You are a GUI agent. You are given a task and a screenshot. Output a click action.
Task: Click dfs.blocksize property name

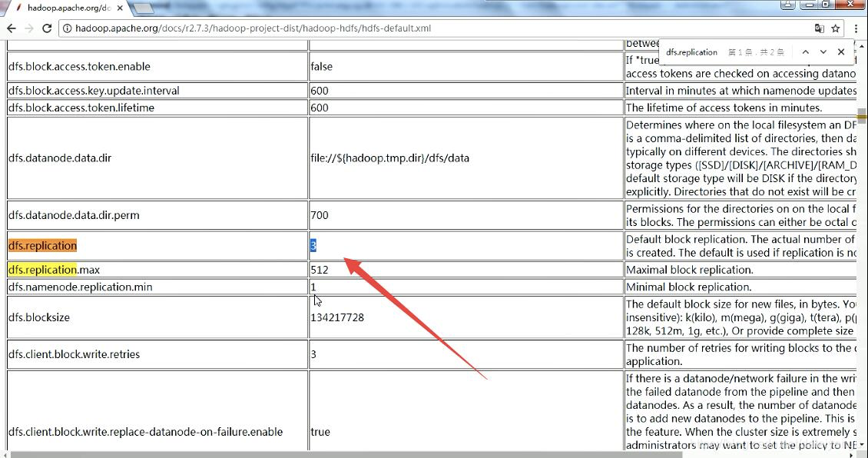[x=38, y=317]
